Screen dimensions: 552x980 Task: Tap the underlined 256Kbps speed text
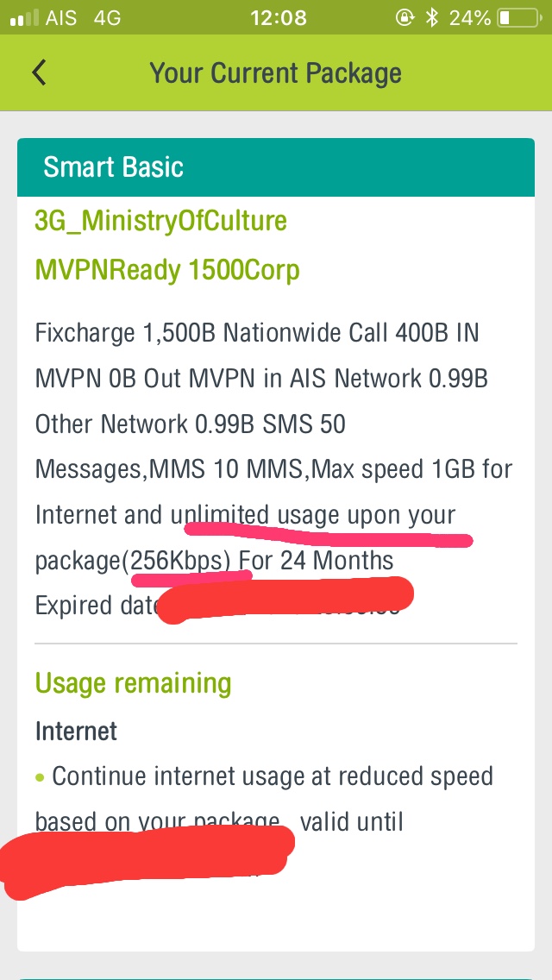pos(180,561)
